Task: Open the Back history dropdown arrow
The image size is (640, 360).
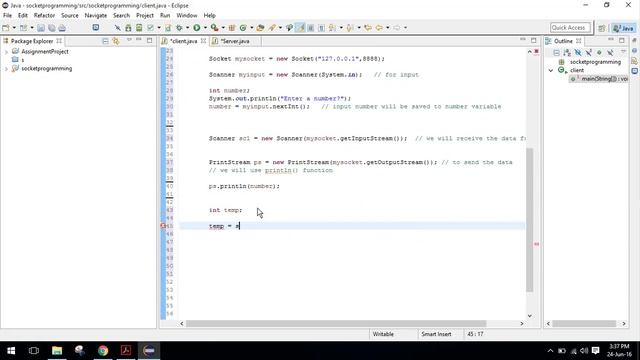Action: pos(387,28)
